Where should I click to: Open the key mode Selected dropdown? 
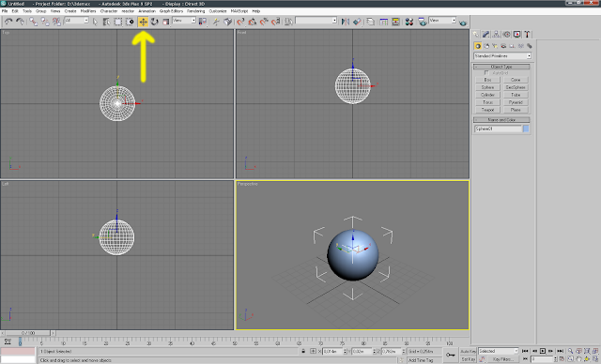(498, 351)
